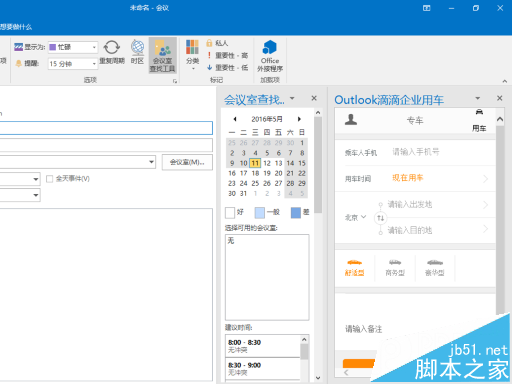Click the 想要做什么 Tell Me box
Image resolution: width=512 pixels, height=384 pixels.
click(16, 27)
